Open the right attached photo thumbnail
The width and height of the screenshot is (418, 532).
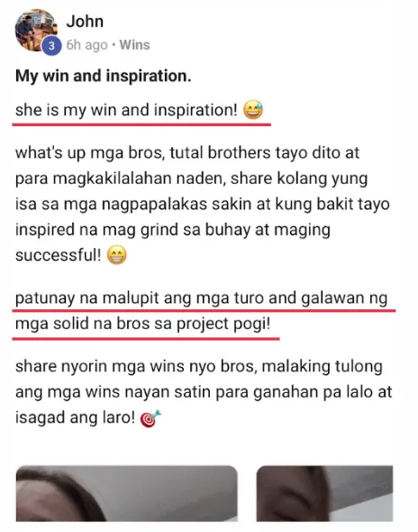[x=324, y=493]
